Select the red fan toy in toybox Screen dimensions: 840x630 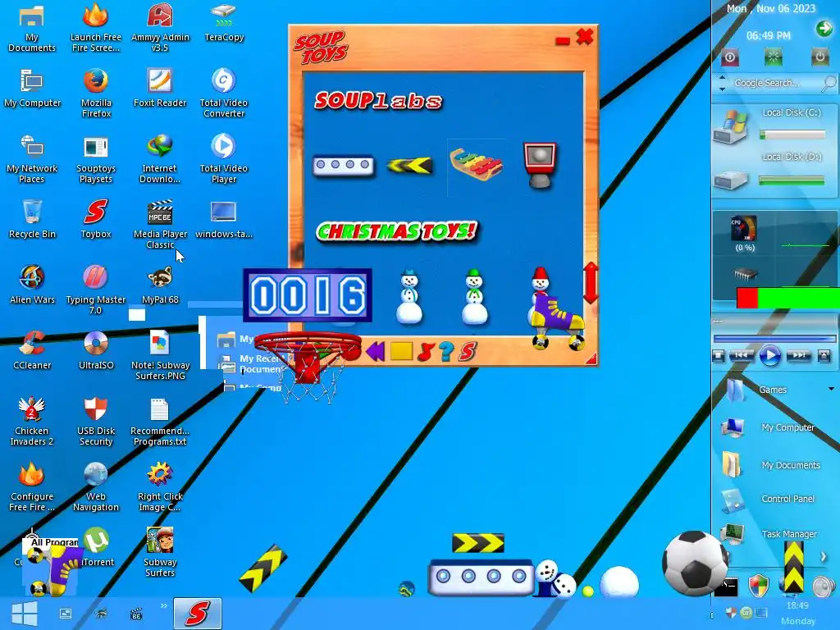(540, 165)
